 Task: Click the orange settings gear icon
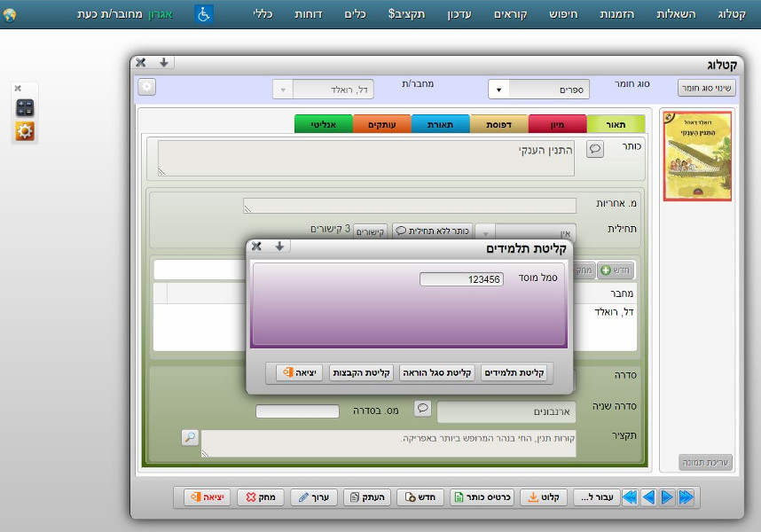click(25, 131)
